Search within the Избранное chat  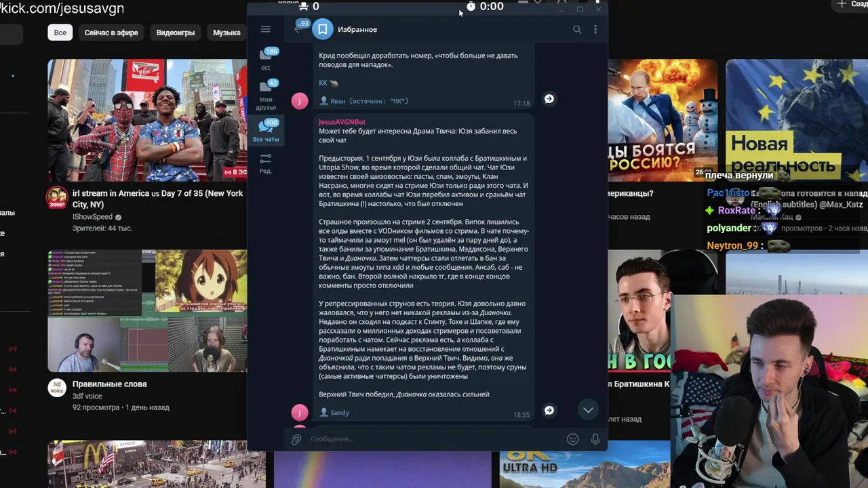[x=577, y=29]
